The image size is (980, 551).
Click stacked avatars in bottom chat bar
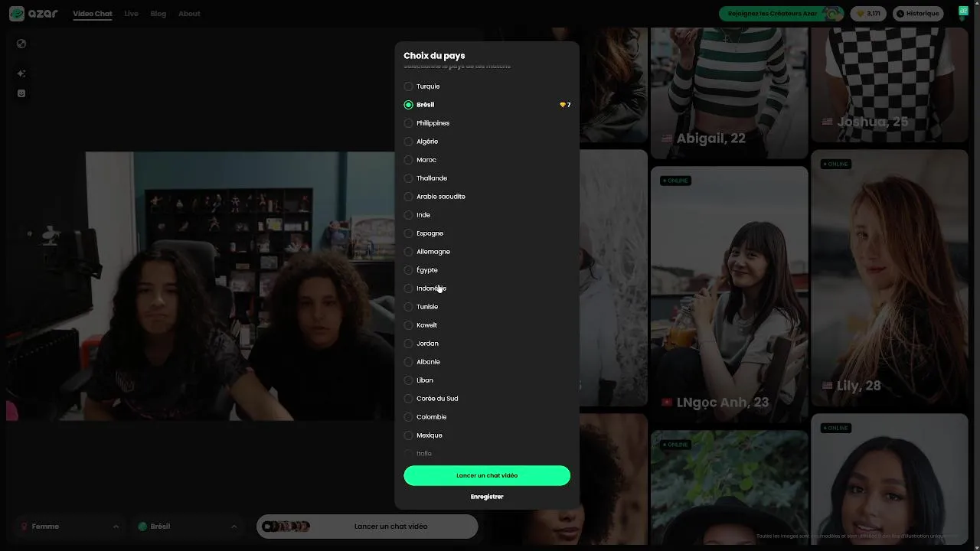(x=286, y=527)
